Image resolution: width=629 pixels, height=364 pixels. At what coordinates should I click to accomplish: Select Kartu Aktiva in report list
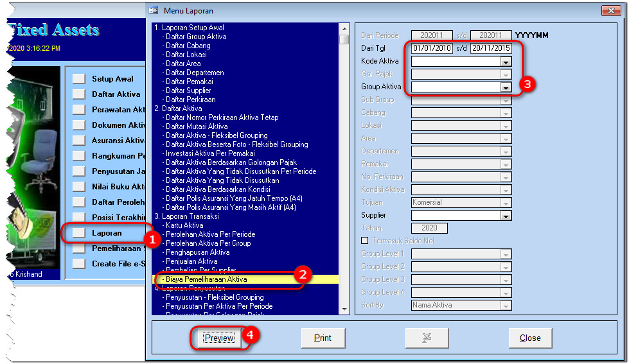pyautogui.click(x=184, y=225)
